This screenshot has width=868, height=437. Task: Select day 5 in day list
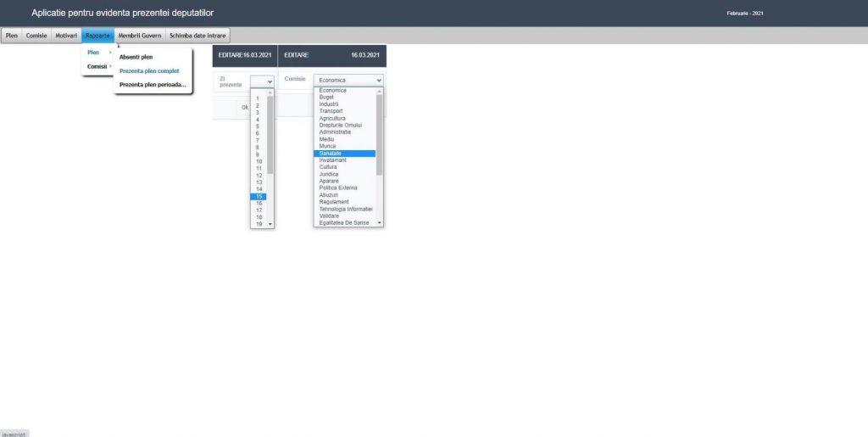click(259, 126)
